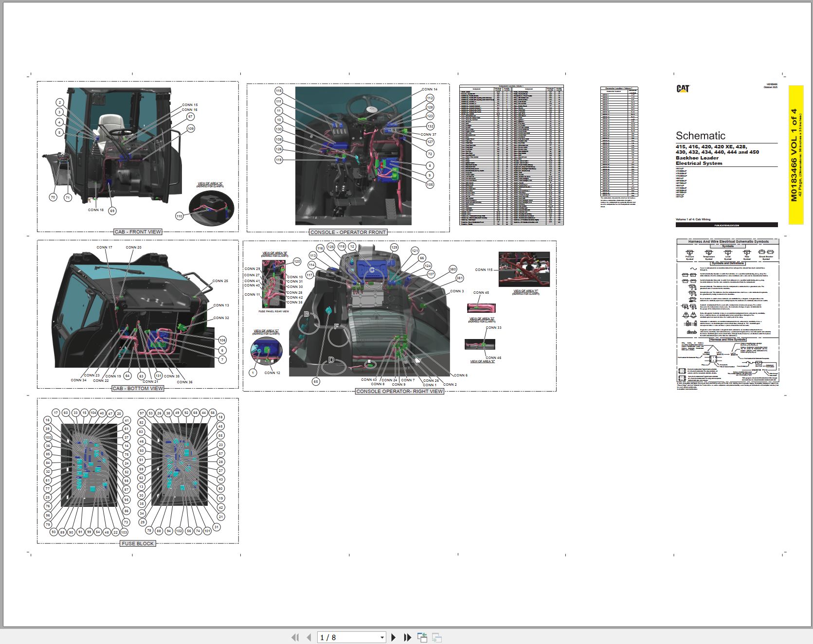Click the 'CONN 37' label in console front view

(429, 135)
